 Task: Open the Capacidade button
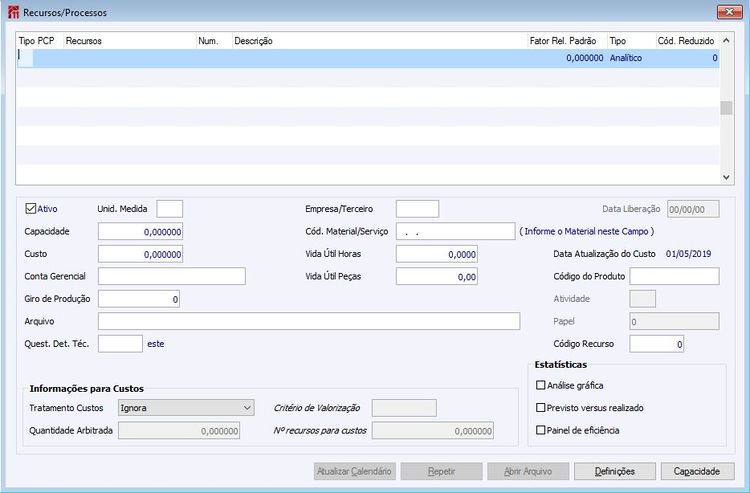(697, 471)
